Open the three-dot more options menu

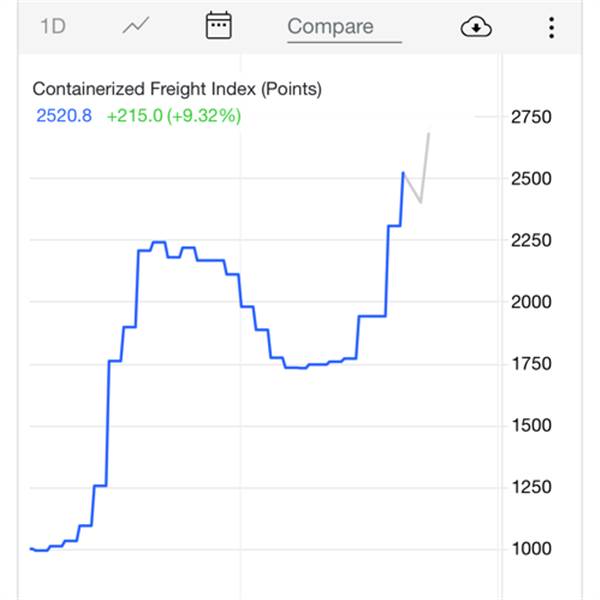pos(551,28)
